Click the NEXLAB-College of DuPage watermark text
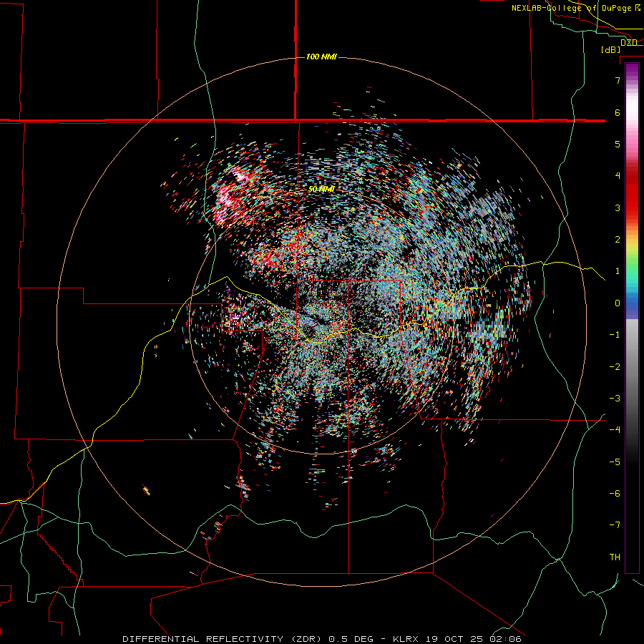The image size is (644, 644). point(572,8)
